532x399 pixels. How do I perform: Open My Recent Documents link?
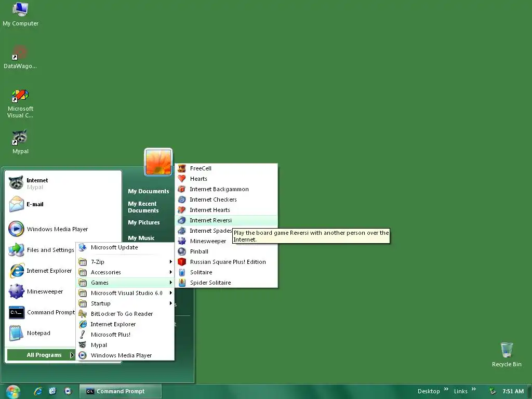[x=143, y=207]
